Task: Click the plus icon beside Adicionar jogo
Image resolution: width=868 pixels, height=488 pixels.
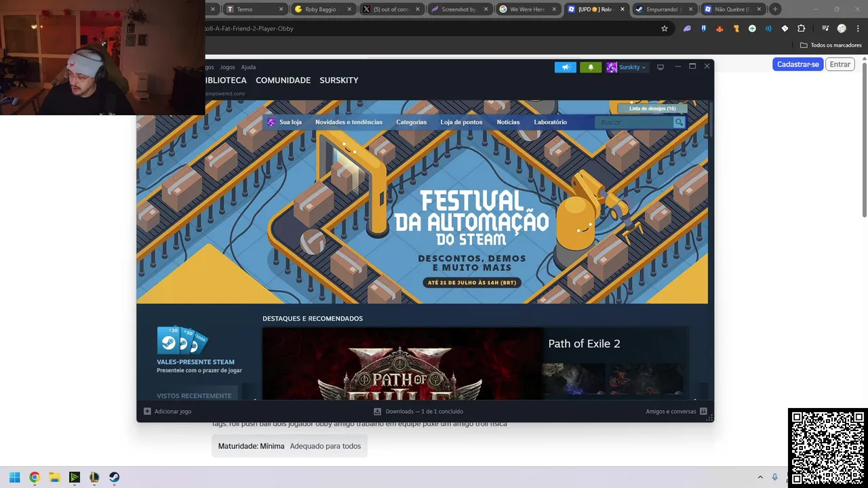Action: (147, 411)
